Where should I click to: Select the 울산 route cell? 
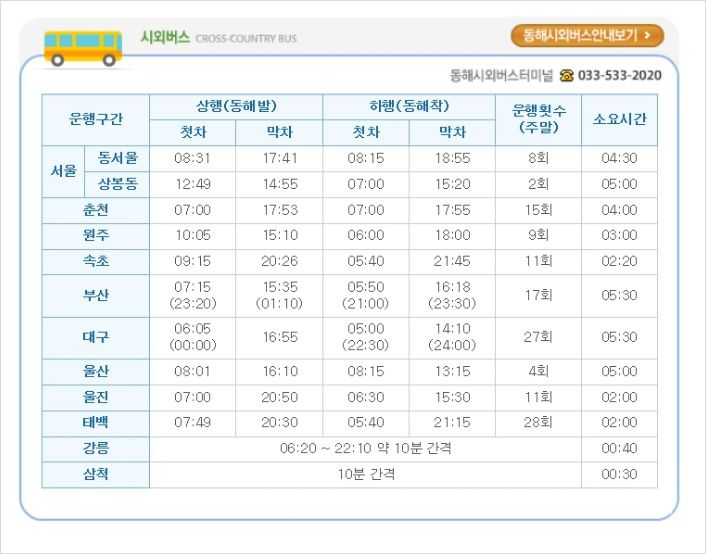click(95, 372)
